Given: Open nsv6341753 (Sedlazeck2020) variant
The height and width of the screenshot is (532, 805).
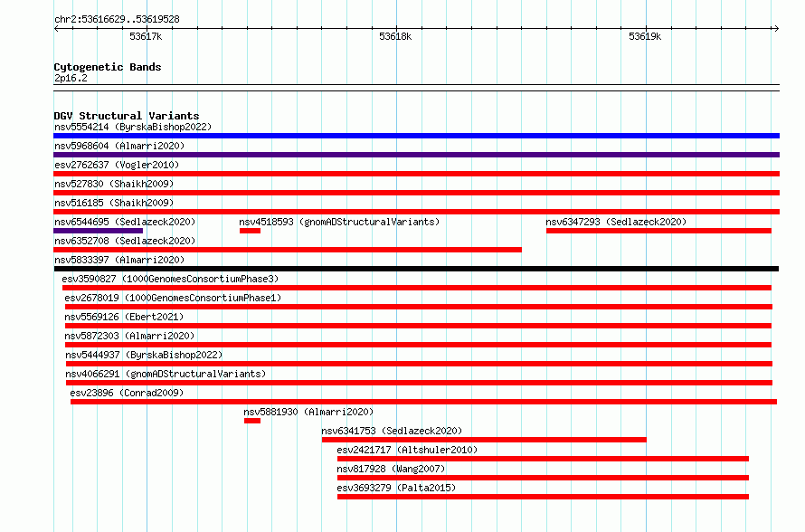Looking at the screenshot, I should click(392, 431).
